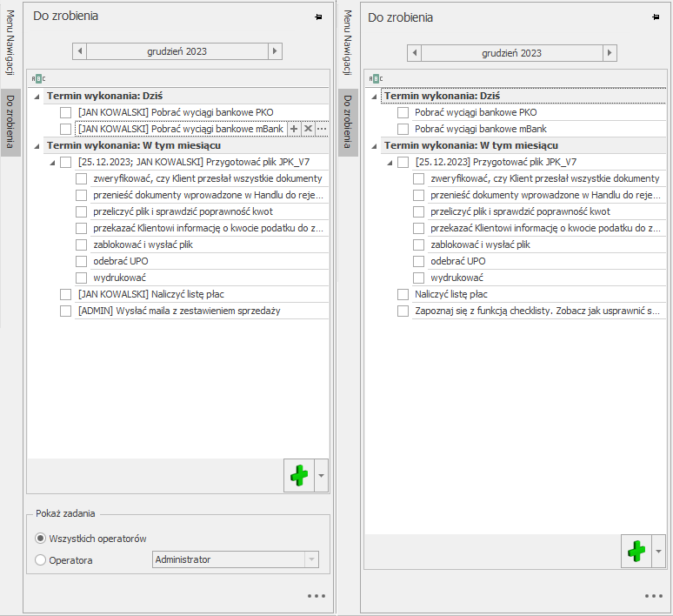Select '[JAN KOWALSKI] Naliczyć listę płac' row

click(202, 294)
